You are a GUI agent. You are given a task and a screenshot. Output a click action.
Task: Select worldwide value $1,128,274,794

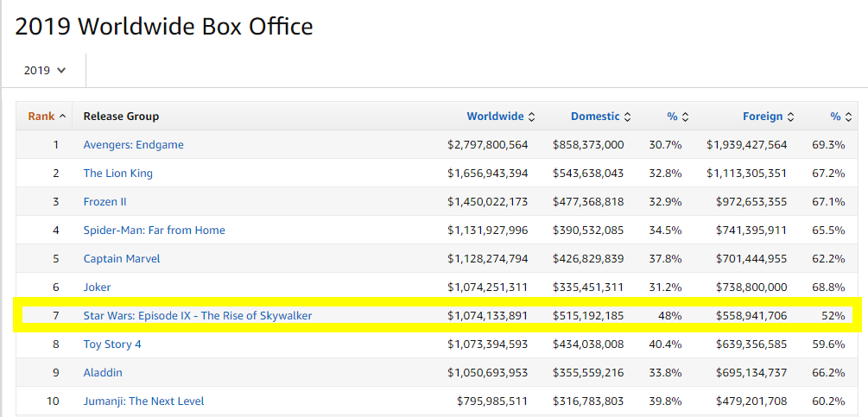point(488,259)
